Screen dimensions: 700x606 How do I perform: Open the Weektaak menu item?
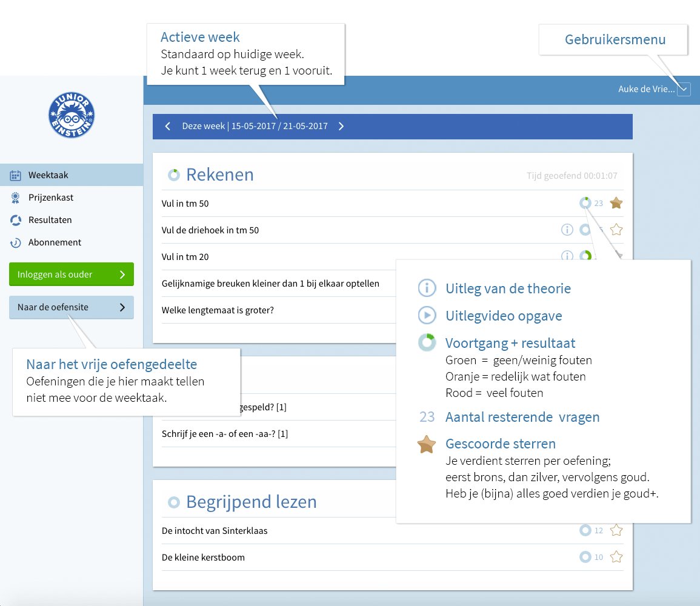pos(48,175)
